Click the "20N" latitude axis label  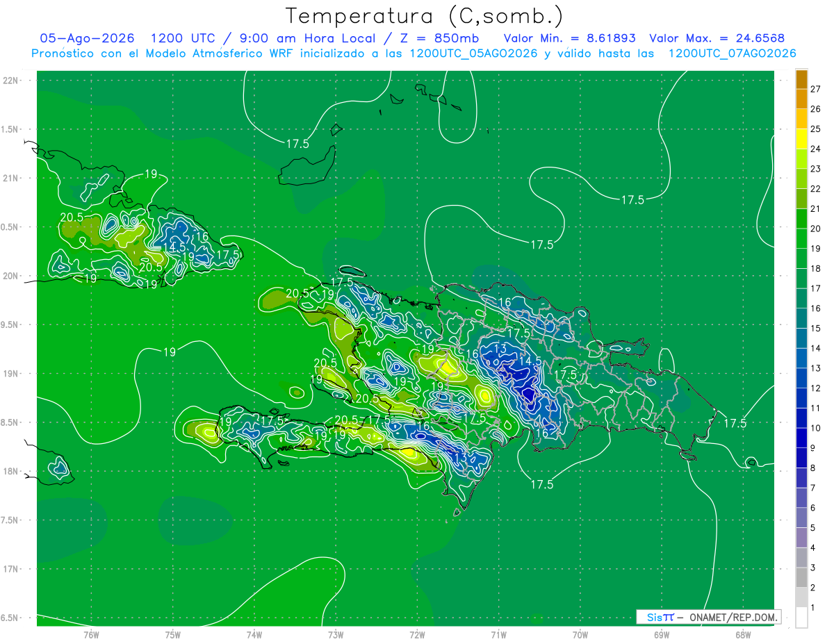(x=11, y=276)
